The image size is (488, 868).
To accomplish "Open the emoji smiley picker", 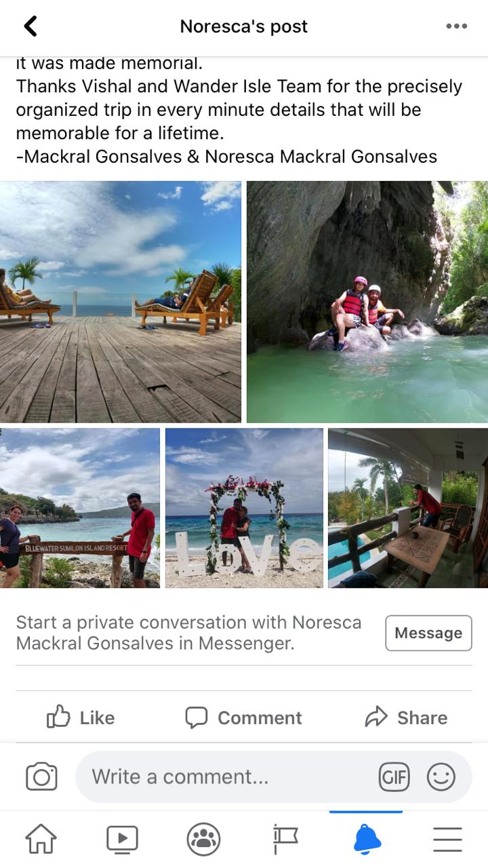I will (x=441, y=777).
